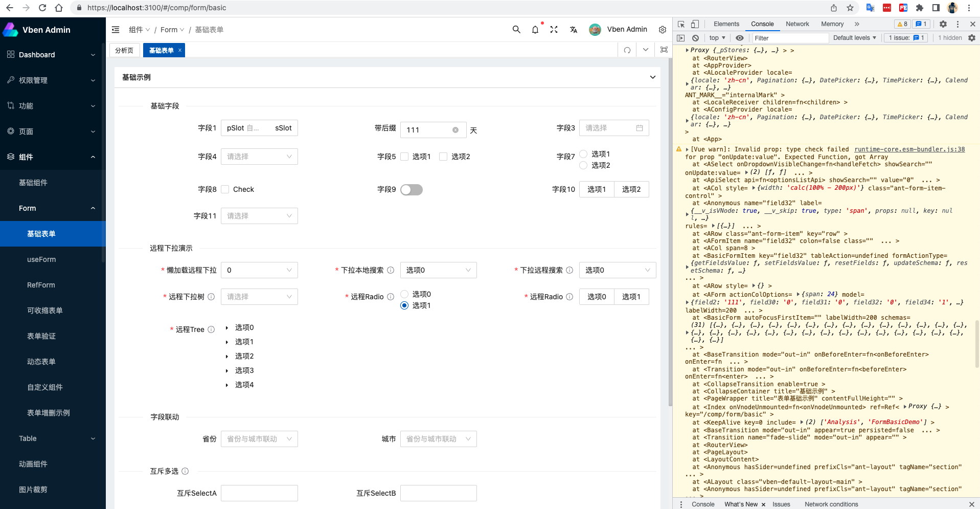Clear console with the ban icon
Image resolution: width=980 pixels, height=509 pixels.
pyautogui.click(x=695, y=38)
